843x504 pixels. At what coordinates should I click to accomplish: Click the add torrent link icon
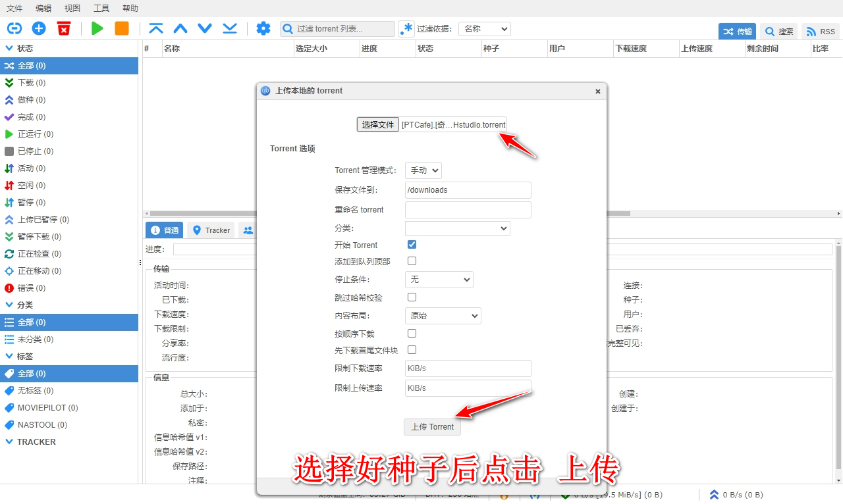tap(14, 28)
